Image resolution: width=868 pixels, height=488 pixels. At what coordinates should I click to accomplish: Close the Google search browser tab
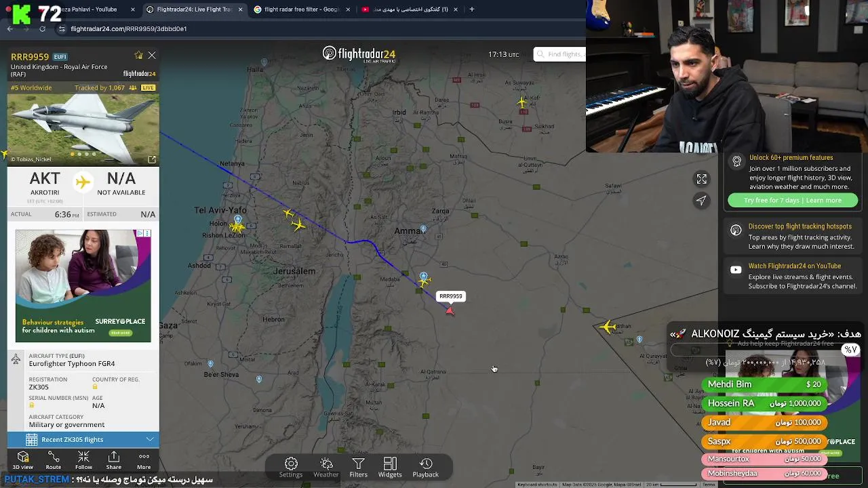point(348,9)
